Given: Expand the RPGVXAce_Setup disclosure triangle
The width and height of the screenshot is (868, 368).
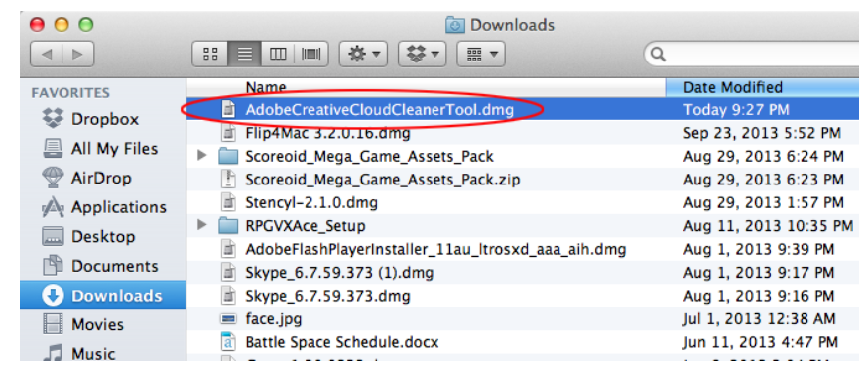Looking at the screenshot, I should [203, 225].
